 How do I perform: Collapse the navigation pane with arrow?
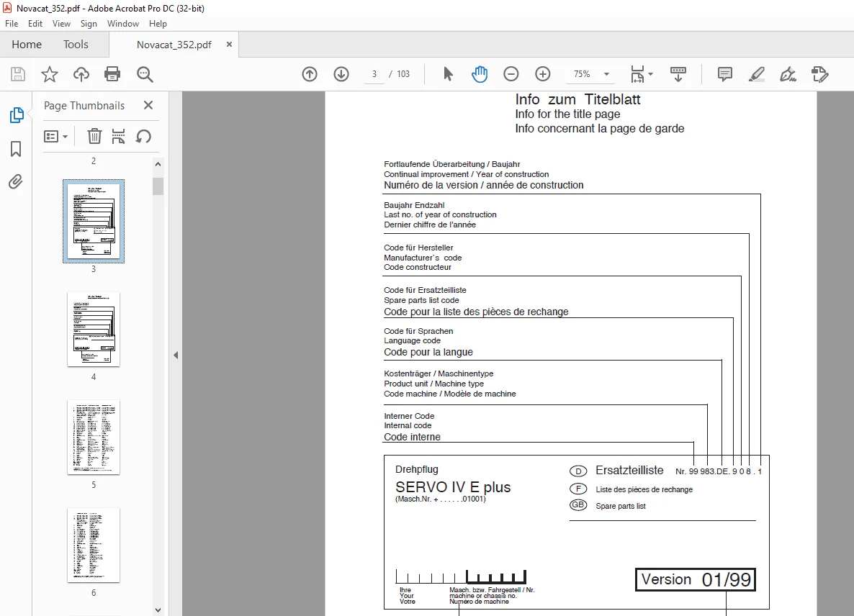click(176, 355)
